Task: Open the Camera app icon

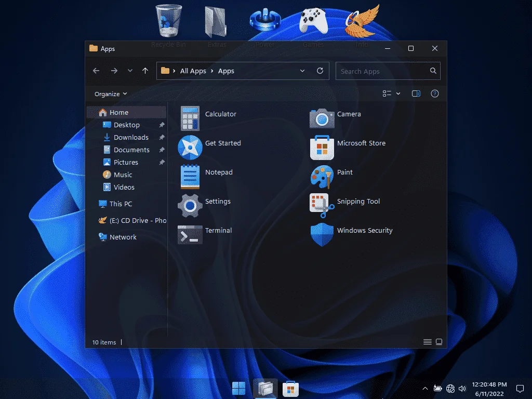Action: [322, 118]
